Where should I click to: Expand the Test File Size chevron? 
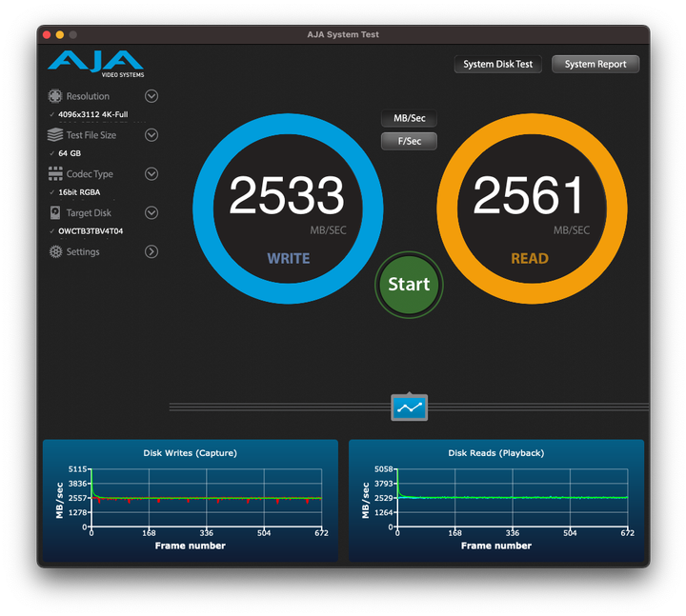[x=151, y=135]
